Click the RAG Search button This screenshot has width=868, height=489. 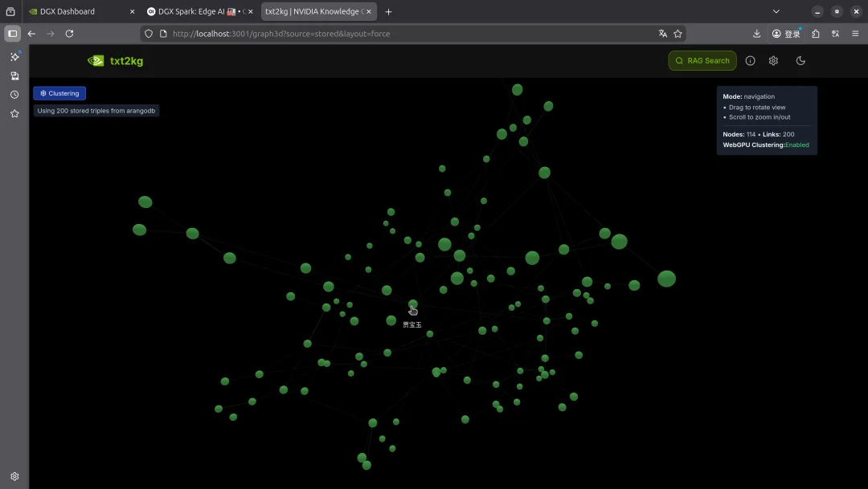point(702,61)
